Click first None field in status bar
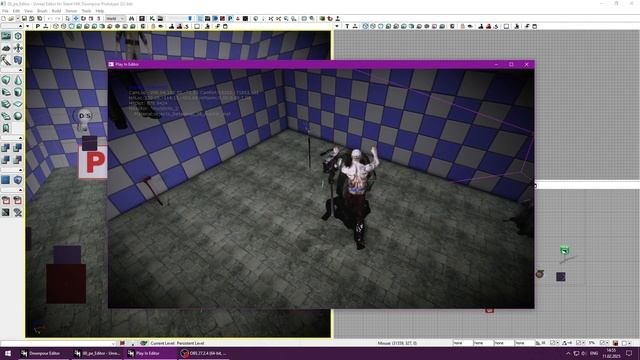The image size is (640, 360). point(462,343)
